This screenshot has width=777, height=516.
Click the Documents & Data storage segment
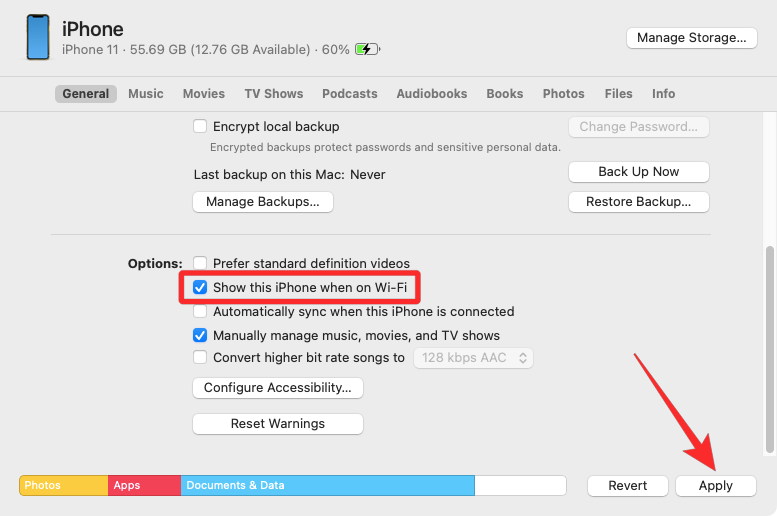[x=327, y=486]
